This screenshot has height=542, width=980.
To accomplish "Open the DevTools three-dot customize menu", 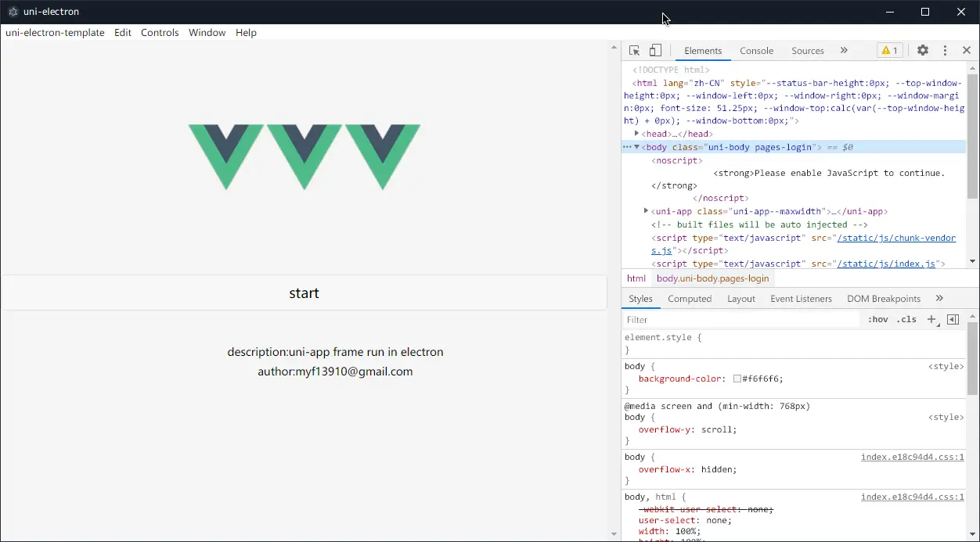I will point(945,50).
